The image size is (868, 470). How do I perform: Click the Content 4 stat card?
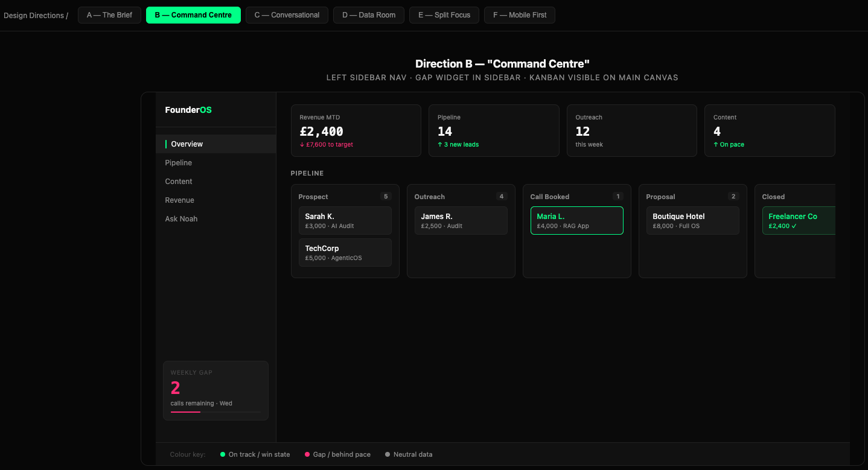pos(770,130)
